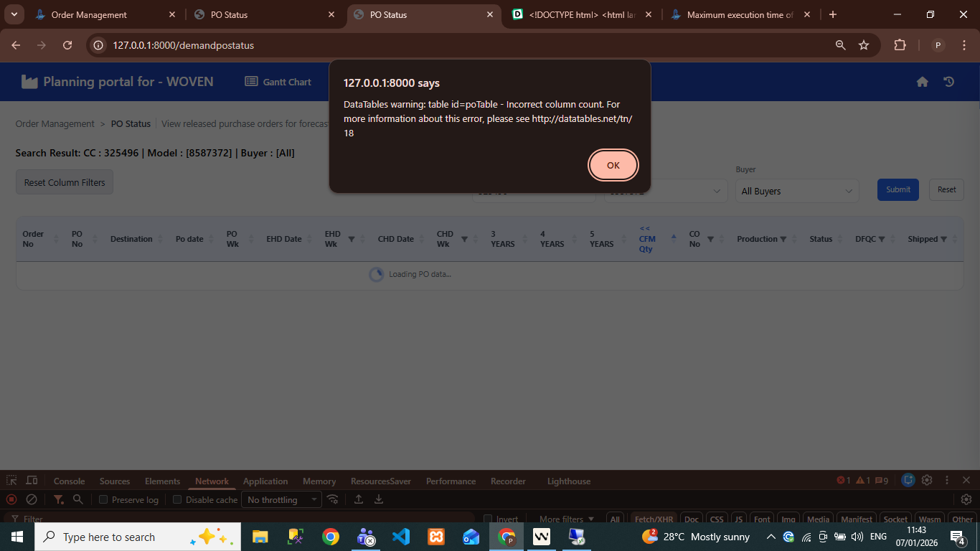Switch to the Console tab in DevTools
This screenshot has width=980, height=551.
coord(69,481)
